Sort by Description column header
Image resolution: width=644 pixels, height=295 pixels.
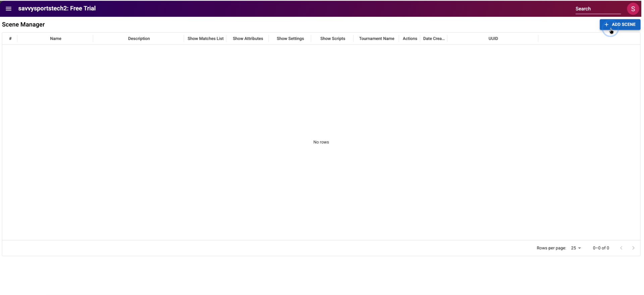pos(139,39)
